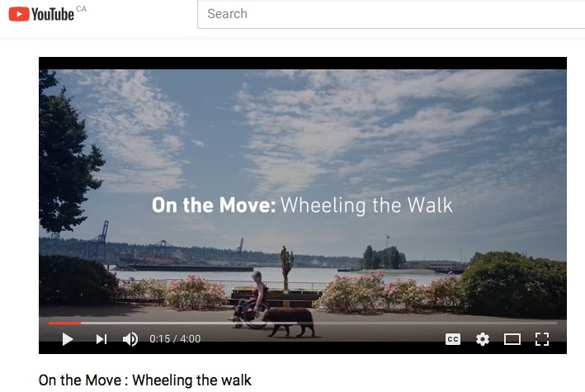The height and width of the screenshot is (392, 585).
Task: Click the bear walking in the video
Action: 289,322
